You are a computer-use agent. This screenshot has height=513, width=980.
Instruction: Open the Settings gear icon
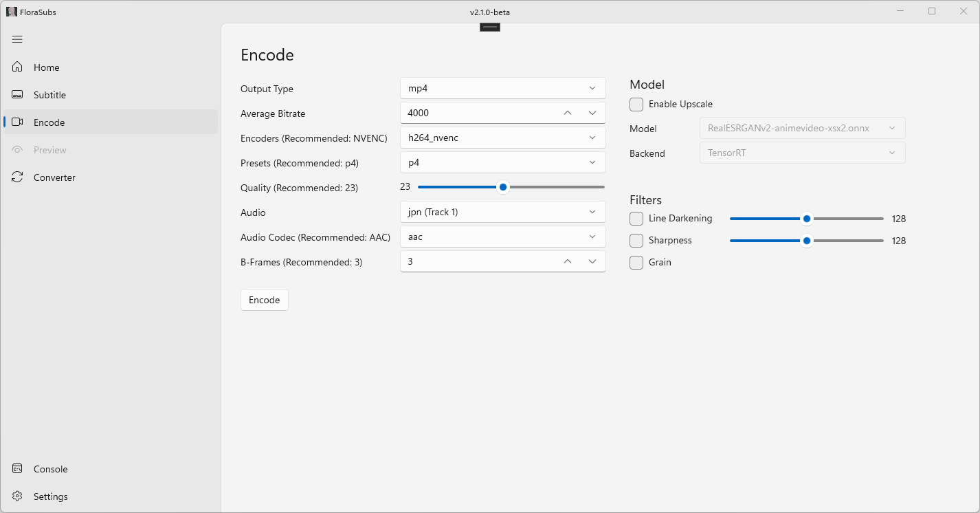18,496
